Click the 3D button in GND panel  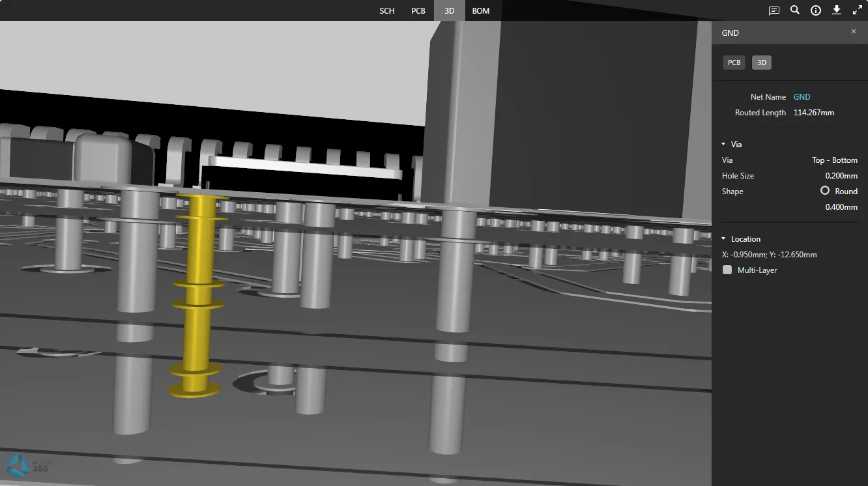[x=762, y=63]
